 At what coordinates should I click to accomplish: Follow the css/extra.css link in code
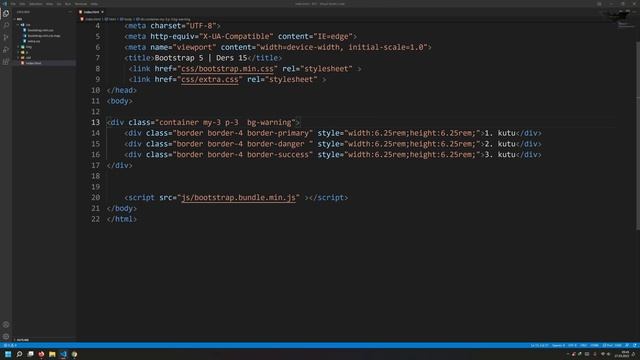[x=210, y=79]
